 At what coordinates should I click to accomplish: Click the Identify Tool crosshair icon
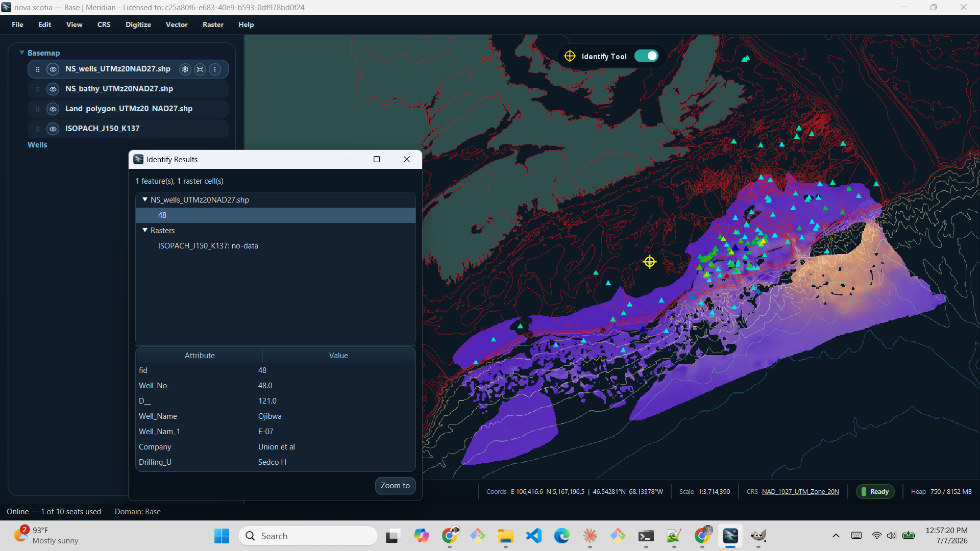click(x=570, y=56)
